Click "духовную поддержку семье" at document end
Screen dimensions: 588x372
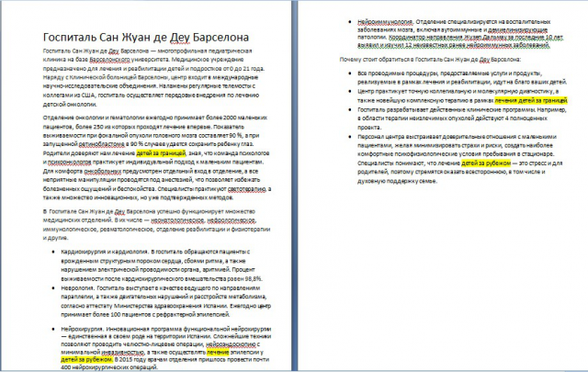click(x=397, y=181)
